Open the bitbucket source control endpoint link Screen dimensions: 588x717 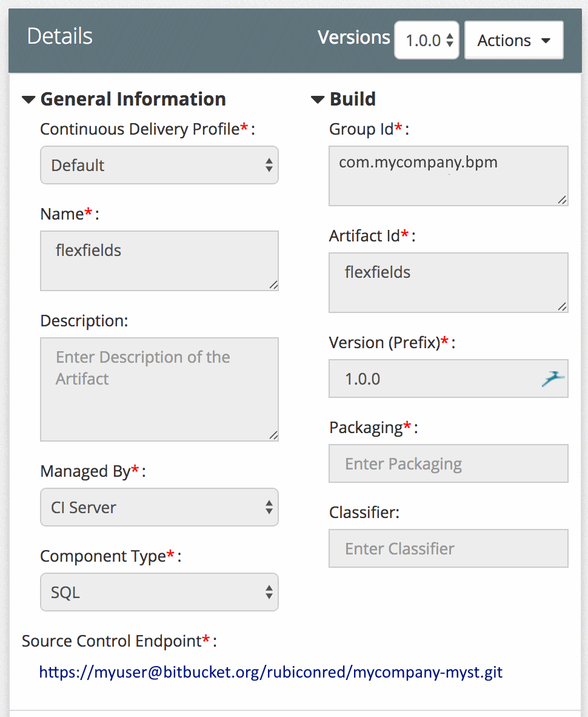point(271,672)
